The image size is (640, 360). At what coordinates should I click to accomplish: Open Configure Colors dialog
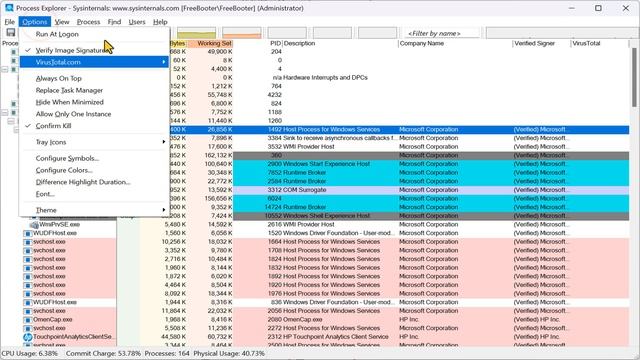(94, 170)
